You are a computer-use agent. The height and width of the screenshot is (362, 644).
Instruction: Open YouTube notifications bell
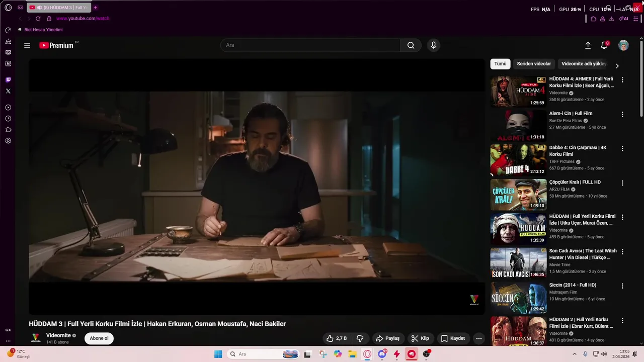tap(604, 45)
